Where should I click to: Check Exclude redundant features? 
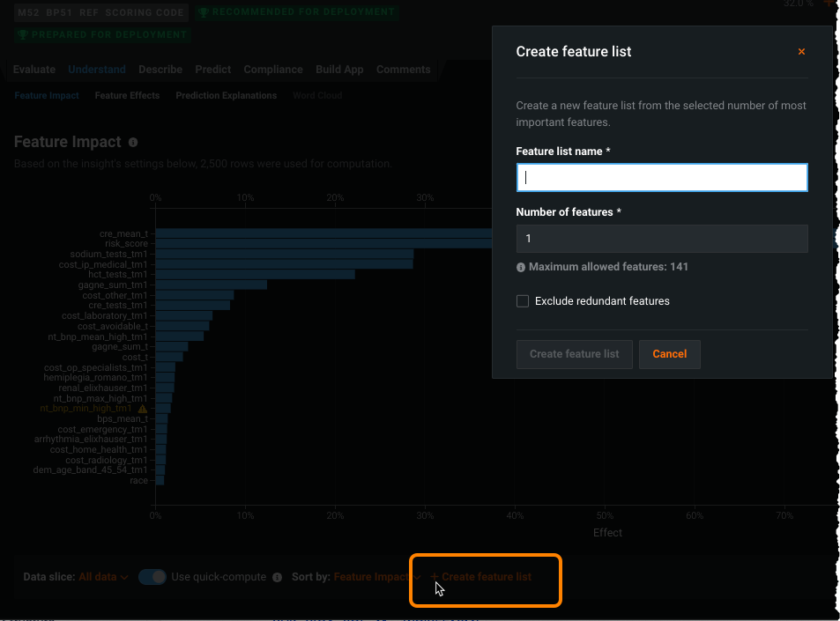[x=523, y=301]
